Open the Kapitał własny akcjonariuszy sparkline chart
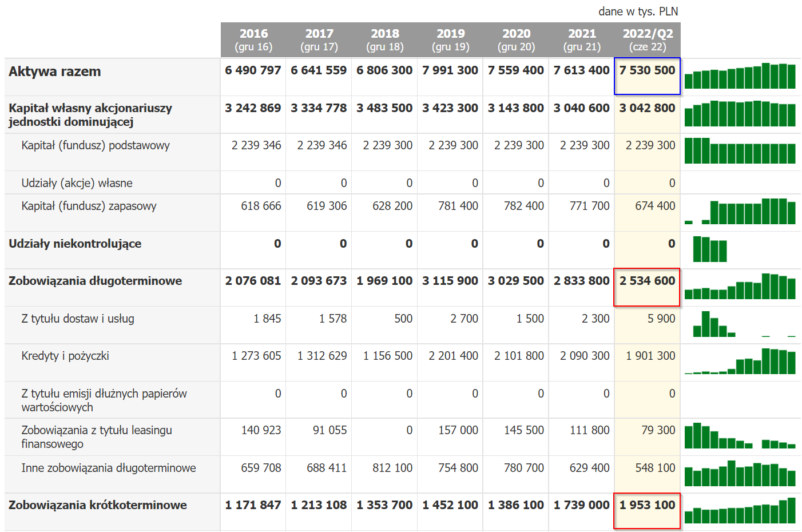The image size is (802, 532). pos(740,113)
